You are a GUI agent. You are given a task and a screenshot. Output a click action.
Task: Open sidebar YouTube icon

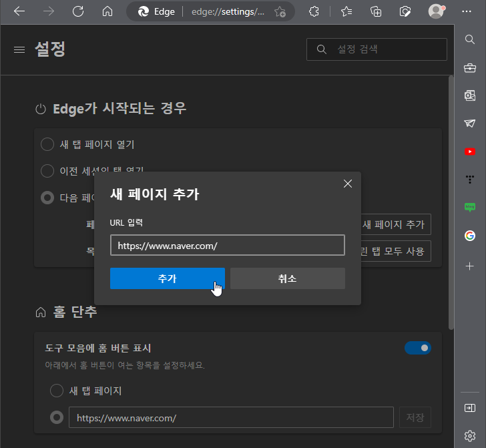coord(470,152)
